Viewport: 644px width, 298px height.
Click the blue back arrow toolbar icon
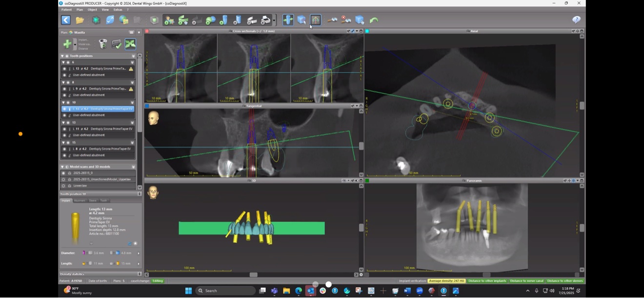coord(66,20)
